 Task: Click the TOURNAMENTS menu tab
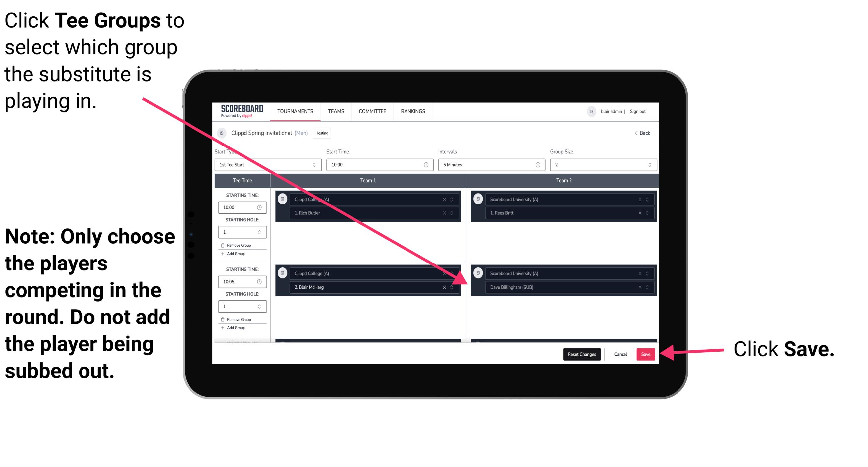pyautogui.click(x=294, y=111)
